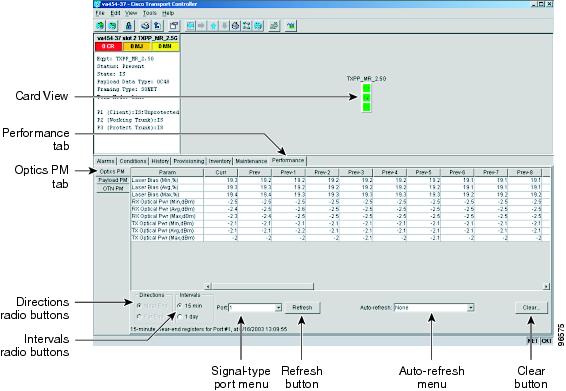Click the Network view nodes toolbar icon
Viewport: 566px width, 391px height.
[x=247, y=26]
